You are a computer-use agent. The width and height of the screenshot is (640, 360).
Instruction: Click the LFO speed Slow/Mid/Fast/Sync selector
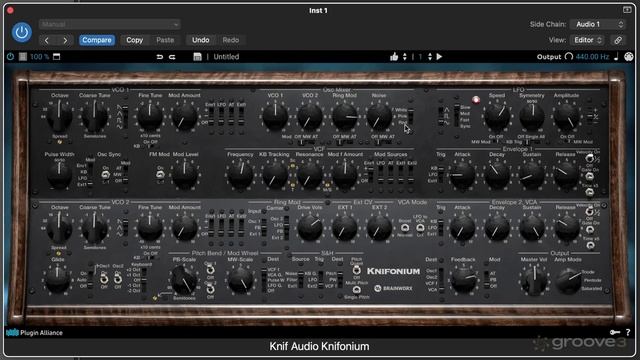click(457, 116)
